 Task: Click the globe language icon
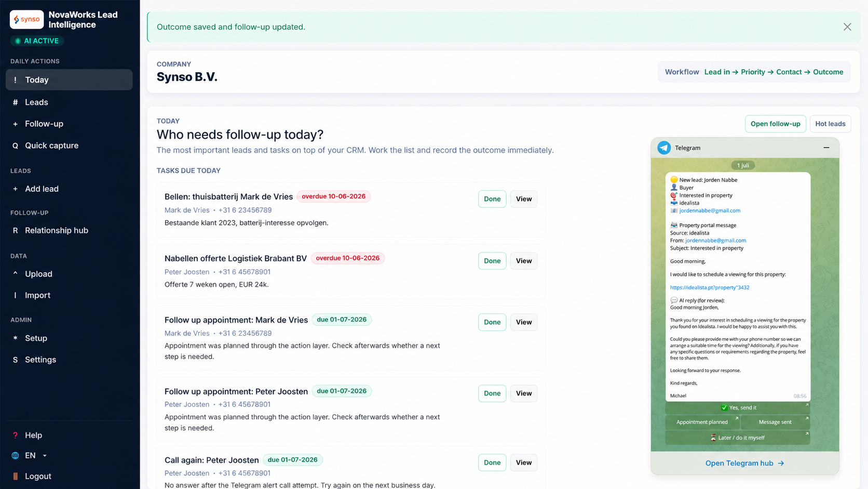(15, 456)
